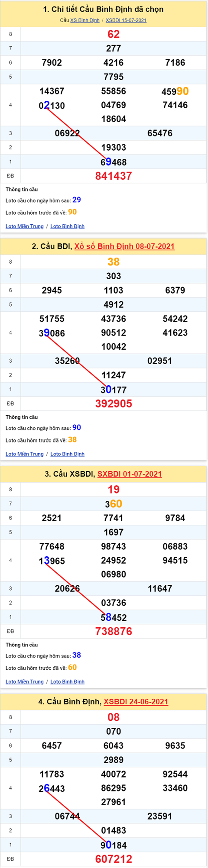Click the orange prize eight number 38
Viewport: 208px width, 868px height.
click(x=114, y=262)
